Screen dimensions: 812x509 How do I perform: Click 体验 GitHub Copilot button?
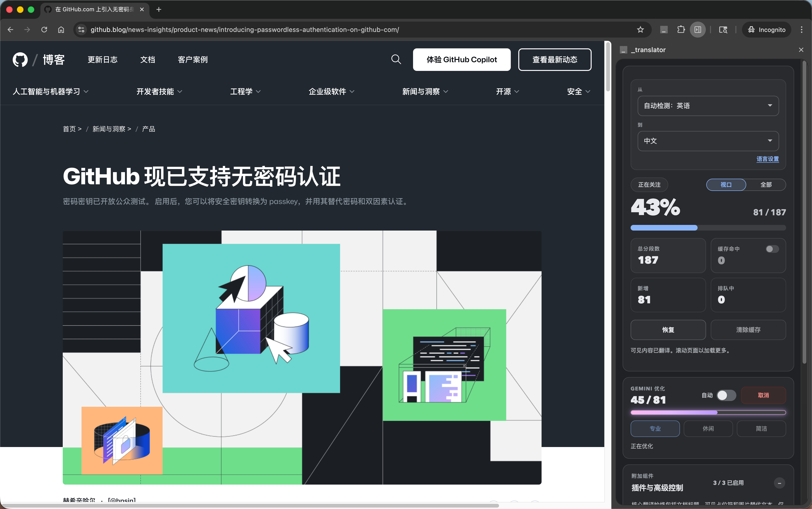(461, 60)
